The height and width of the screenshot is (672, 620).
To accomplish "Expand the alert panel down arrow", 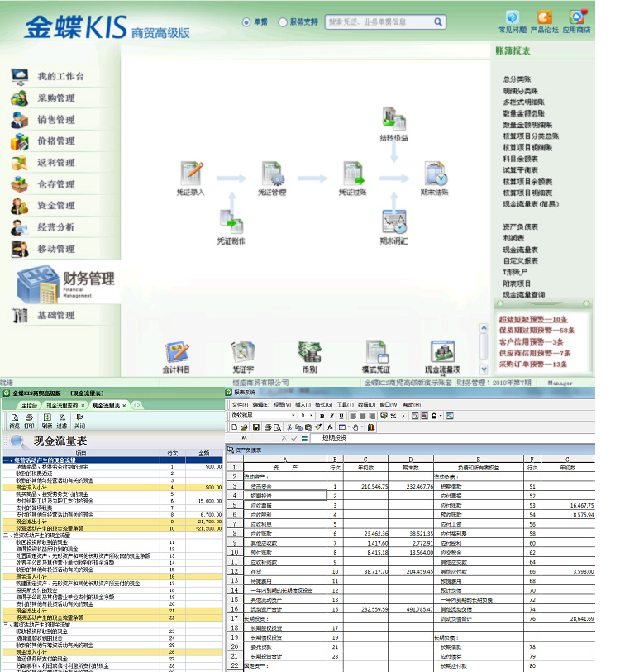I will click(484, 369).
